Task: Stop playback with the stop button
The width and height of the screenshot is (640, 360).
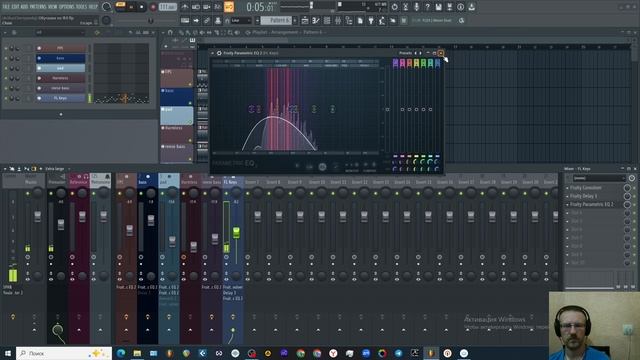Action: click(x=142, y=7)
